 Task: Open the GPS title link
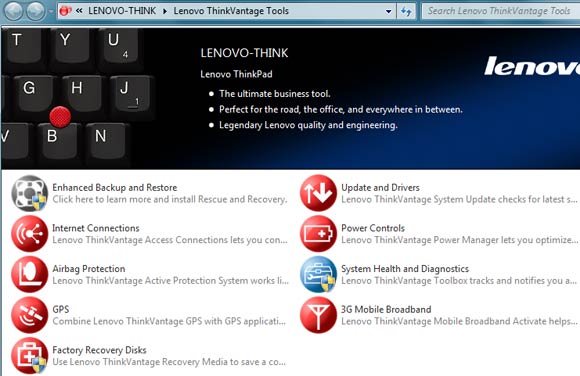[x=61, y=309]
